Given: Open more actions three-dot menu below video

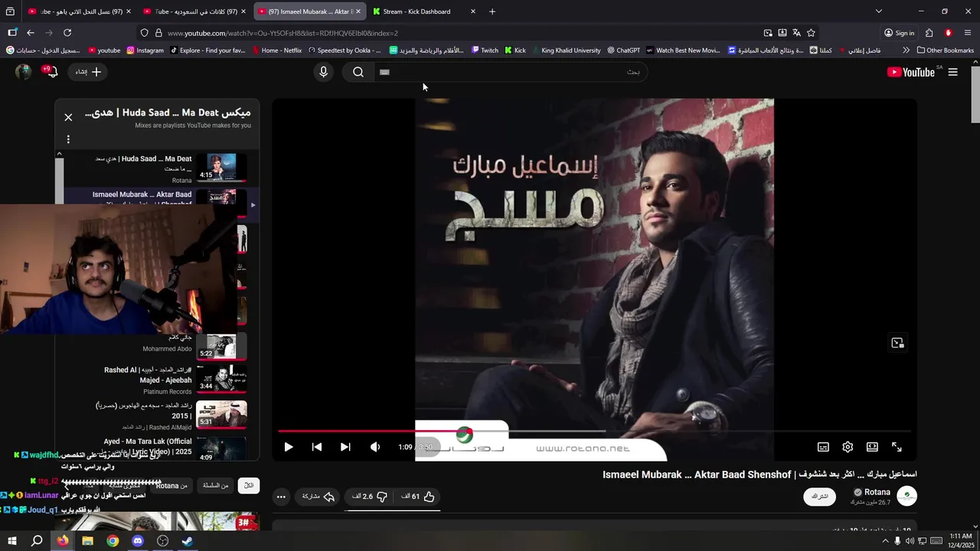Looking at the screenshot, I should point(281,497).
